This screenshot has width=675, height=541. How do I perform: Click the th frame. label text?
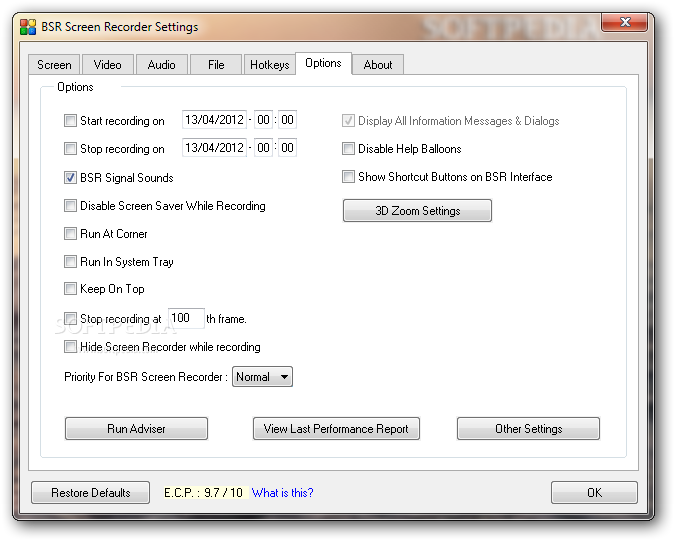point(226,319)
